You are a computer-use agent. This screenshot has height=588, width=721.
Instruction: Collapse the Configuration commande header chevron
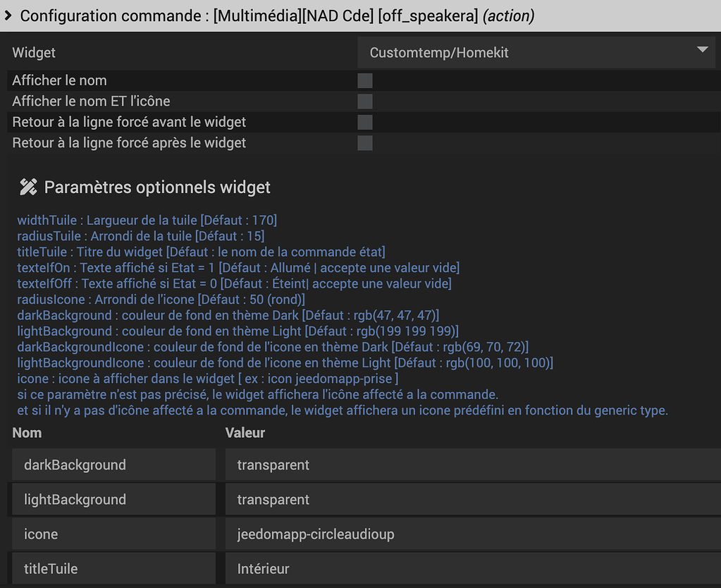coord(8,16)
